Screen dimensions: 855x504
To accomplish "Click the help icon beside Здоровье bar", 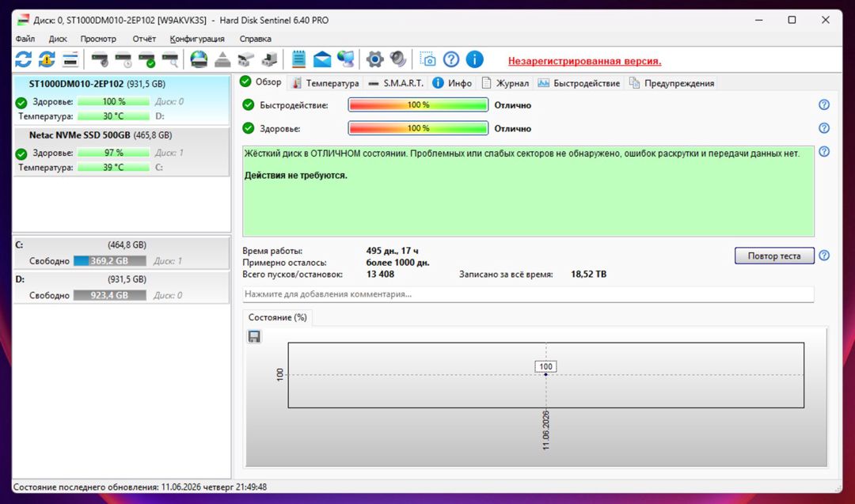I will click(x=824, y=128).
